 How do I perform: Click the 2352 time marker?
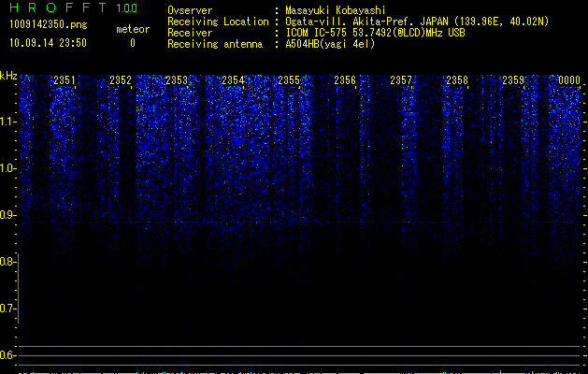tap(121, 80)
